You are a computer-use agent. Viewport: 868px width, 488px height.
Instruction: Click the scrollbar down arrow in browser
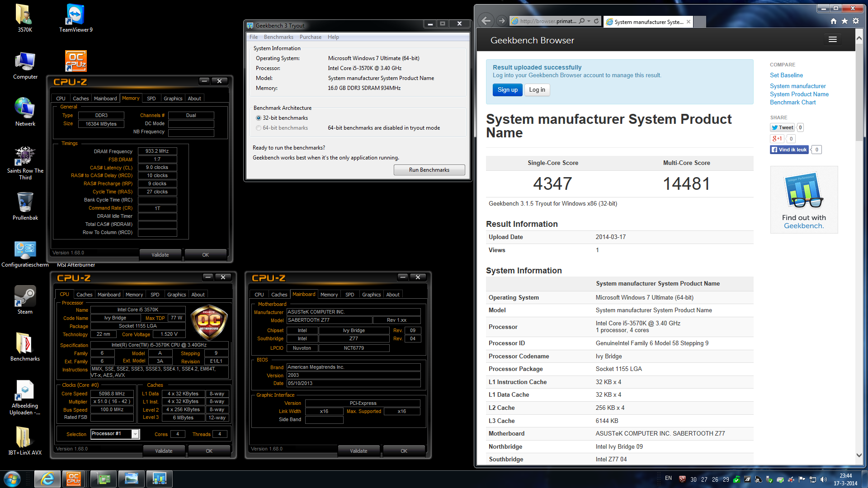859,455
